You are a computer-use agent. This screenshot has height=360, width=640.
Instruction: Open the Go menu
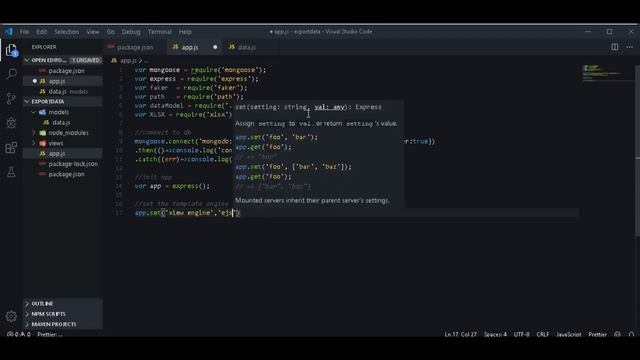[x=111, y=32]
